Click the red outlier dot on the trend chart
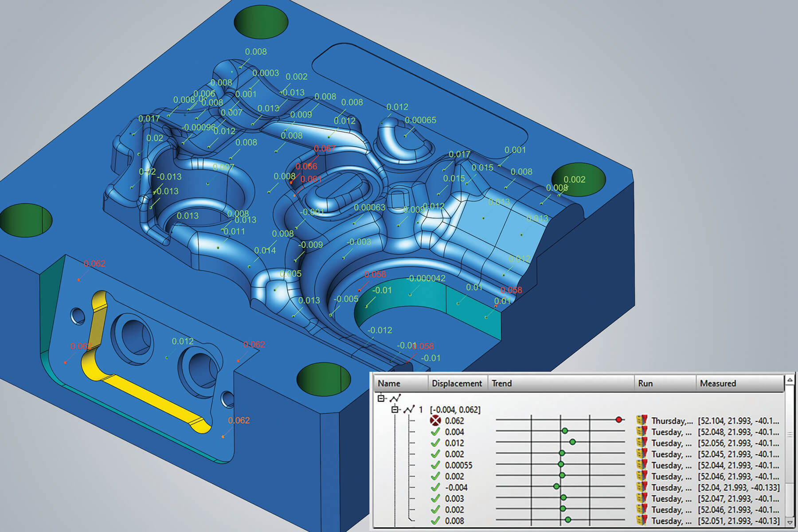The image size is (798, 532). 618,419
